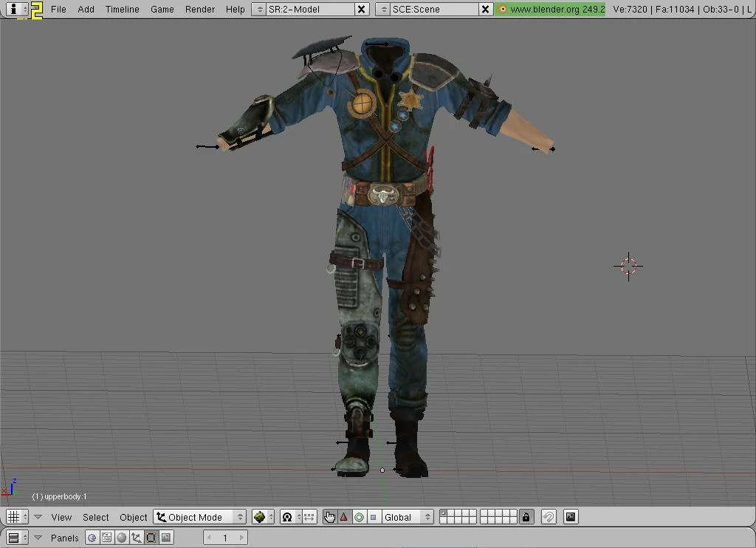Enable the rotate manipulator circle
This screenshot has width=756, height=548.
(x=359, y=517)
